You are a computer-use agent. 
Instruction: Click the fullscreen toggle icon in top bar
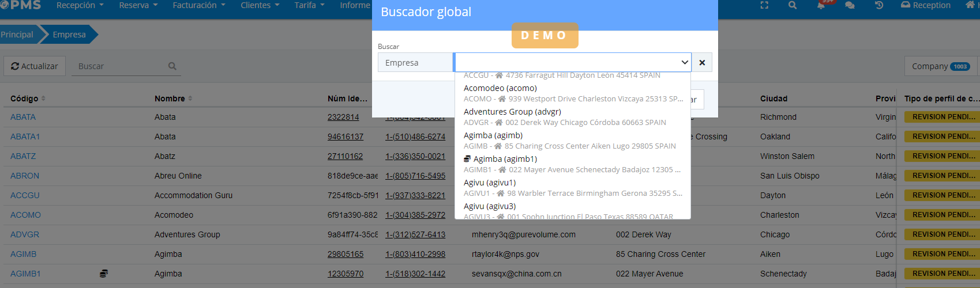pyautogui.click(x=764, y=5)
